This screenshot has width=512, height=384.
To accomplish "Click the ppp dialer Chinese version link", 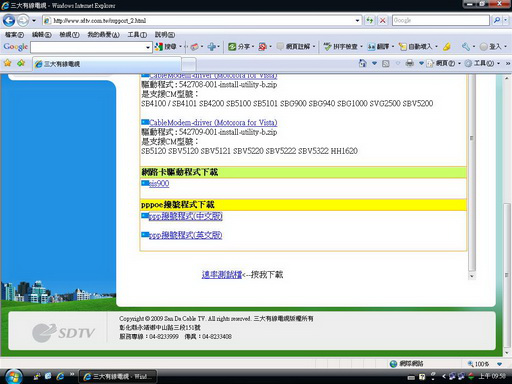I will click(x=185, y=216).
